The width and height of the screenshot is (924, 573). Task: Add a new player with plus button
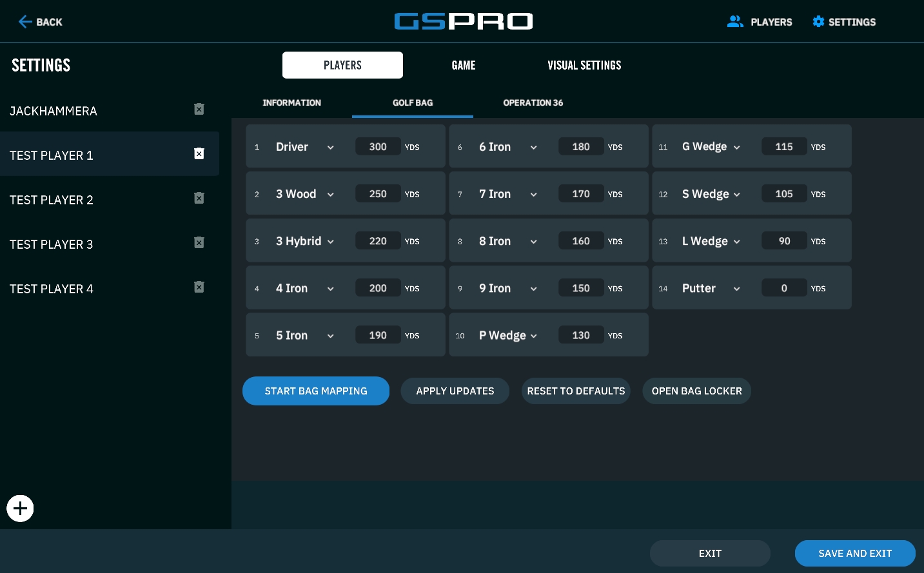pyautogui.click(x=20, y=509)
